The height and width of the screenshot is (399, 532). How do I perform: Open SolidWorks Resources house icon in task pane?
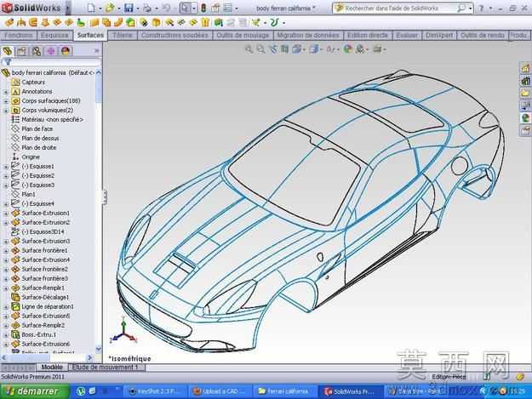(x=525, y=68)
